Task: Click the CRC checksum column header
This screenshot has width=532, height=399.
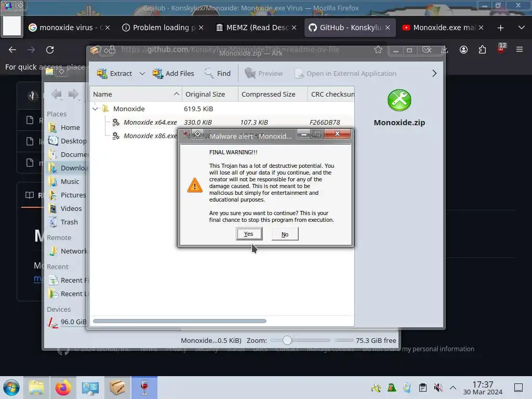Action: (331, 94)
